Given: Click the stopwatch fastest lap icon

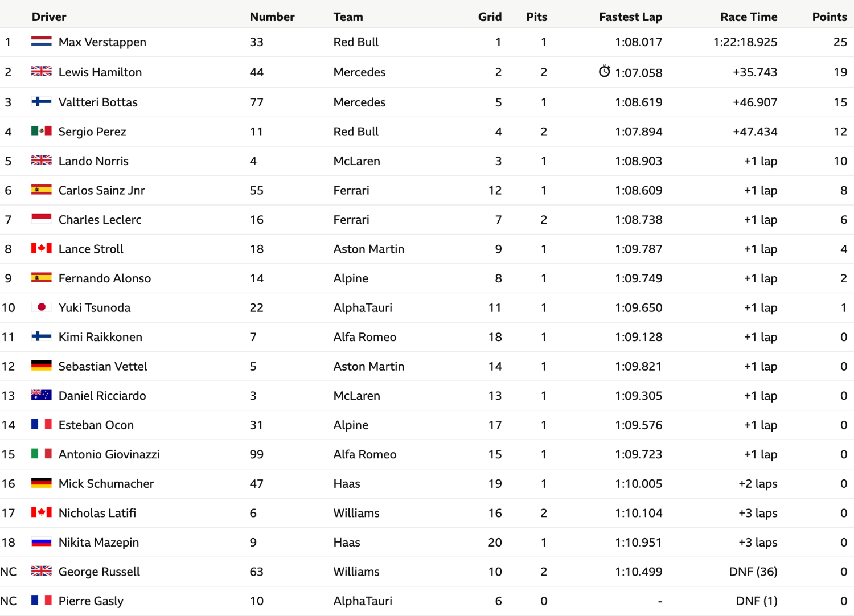Looking at the screenshot, I should pyautogui.click(x=605, y=71).
